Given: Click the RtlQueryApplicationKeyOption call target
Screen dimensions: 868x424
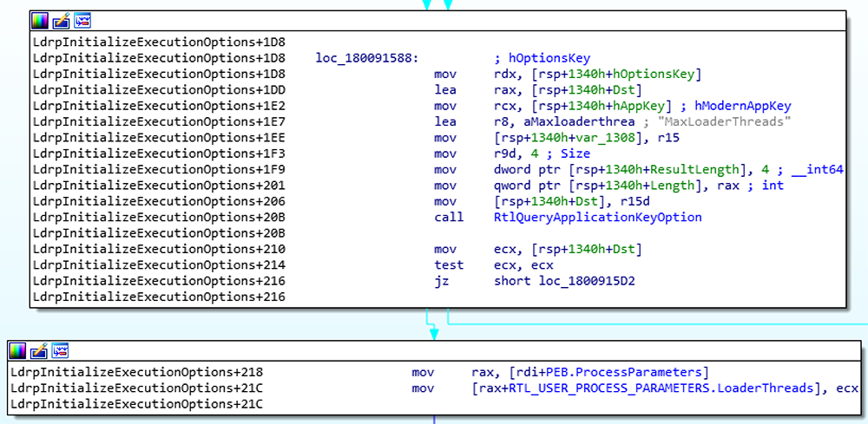Looking at the screenshot, I should click(598, 218).
